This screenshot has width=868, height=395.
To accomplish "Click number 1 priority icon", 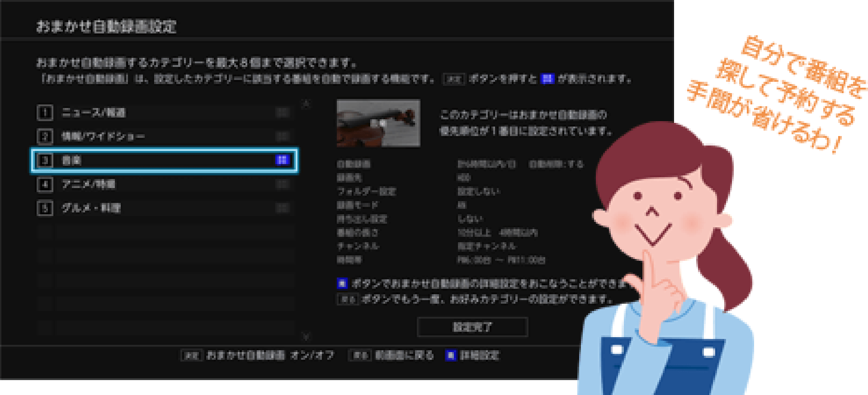I will click(45, 113).
